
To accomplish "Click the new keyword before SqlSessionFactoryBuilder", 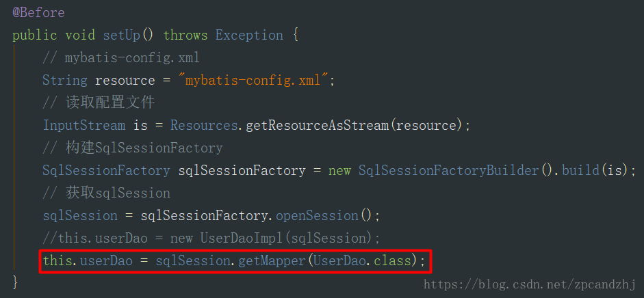I will (x=339, y=170).
